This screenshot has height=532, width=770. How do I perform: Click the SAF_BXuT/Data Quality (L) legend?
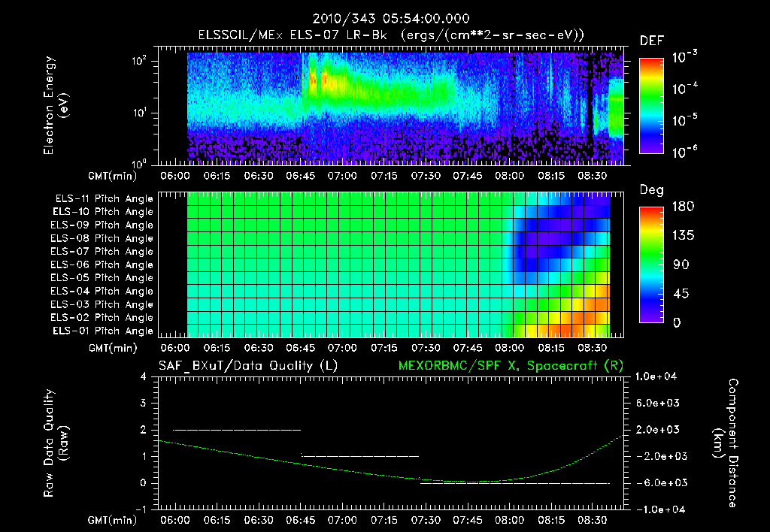click(248, 366)
